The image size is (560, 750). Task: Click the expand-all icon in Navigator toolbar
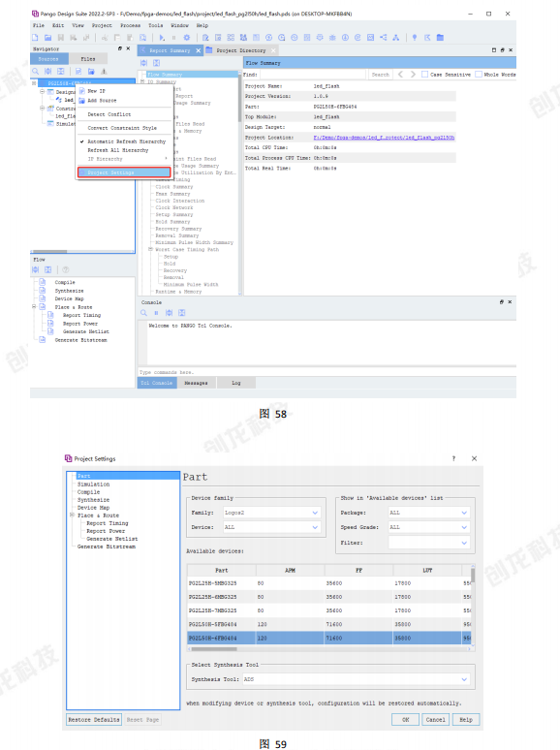(x=47, y=72)
